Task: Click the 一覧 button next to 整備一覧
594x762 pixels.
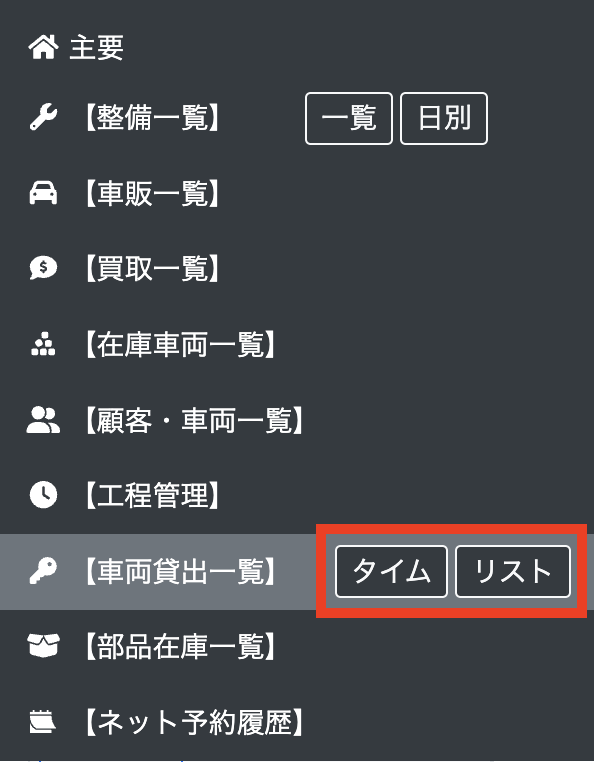Action: coord(349,119)
